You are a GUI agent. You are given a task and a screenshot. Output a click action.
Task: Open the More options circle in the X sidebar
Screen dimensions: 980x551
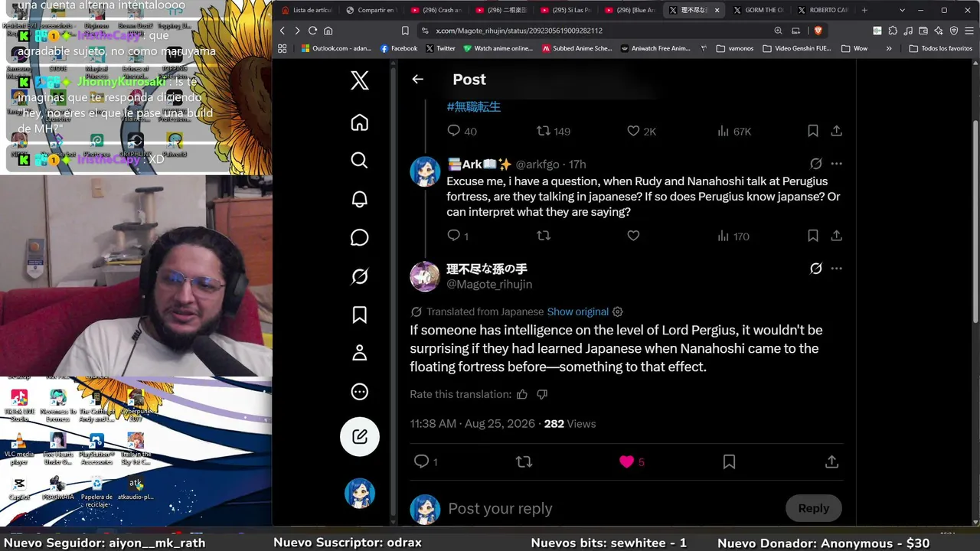coord(359,392)
